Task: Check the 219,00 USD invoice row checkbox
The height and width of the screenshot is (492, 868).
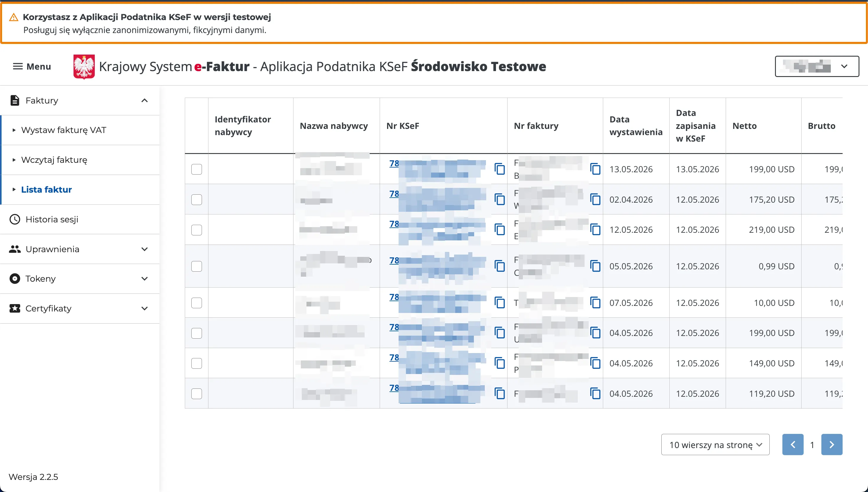Action: (x=196, y=230)
